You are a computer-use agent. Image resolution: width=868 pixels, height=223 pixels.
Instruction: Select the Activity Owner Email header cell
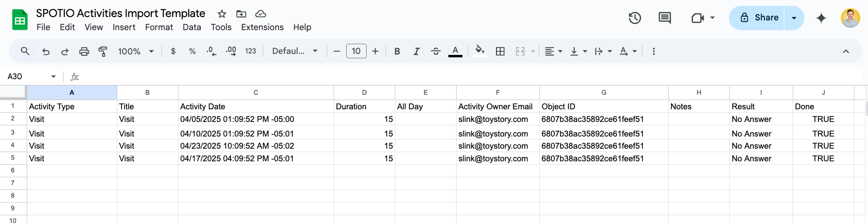pyautogui.click(x=498, y=106)
